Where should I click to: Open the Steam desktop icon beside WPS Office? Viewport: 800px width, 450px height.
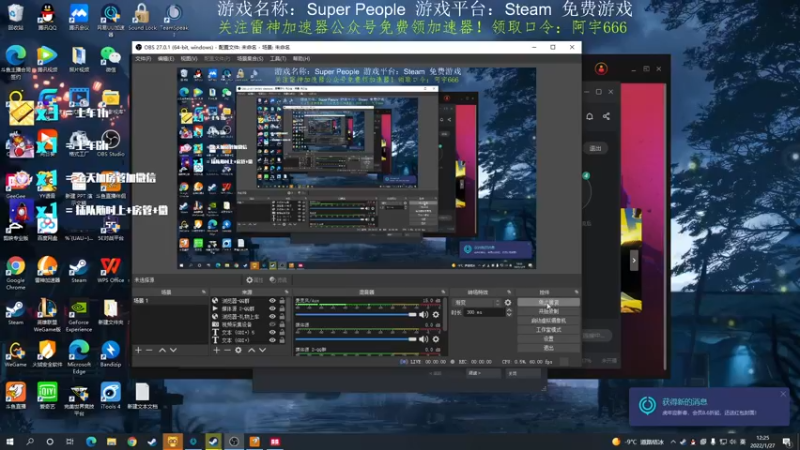click(79, 270)
